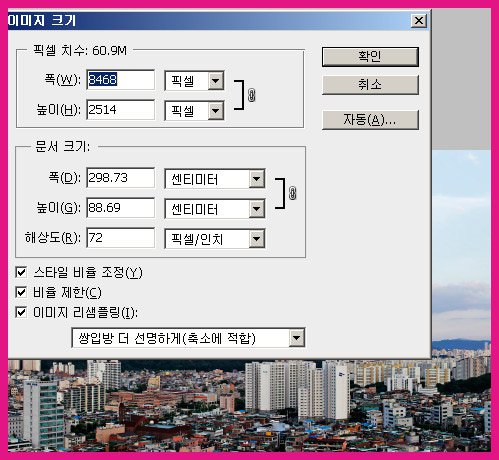Open the 폭(D) 센티미터 unit dropdown
499x460 pixels.
pyautogui.click(x=215, y=179)
